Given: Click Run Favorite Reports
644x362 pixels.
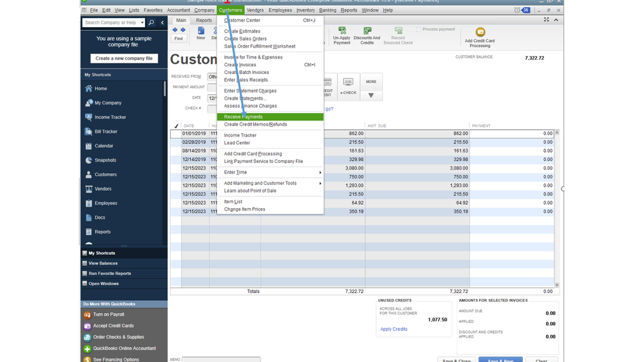Looking at the screenshot, I should (110, 274).
